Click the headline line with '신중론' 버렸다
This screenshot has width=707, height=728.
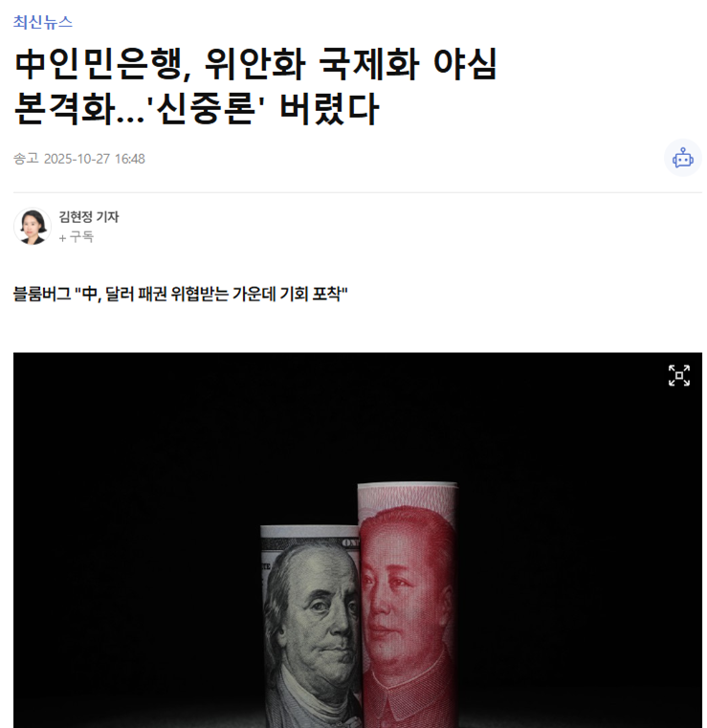[x=197, y=109]
